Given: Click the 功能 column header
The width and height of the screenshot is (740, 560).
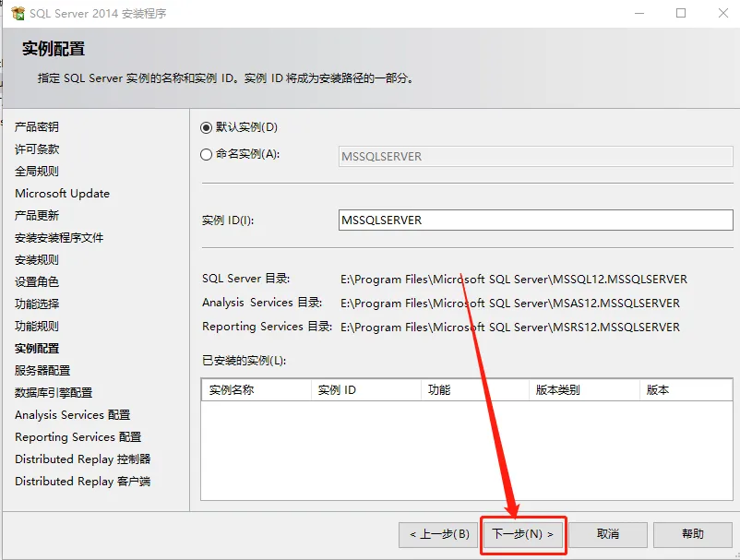Looking at the screenshot, I should (x=475, y=390).
